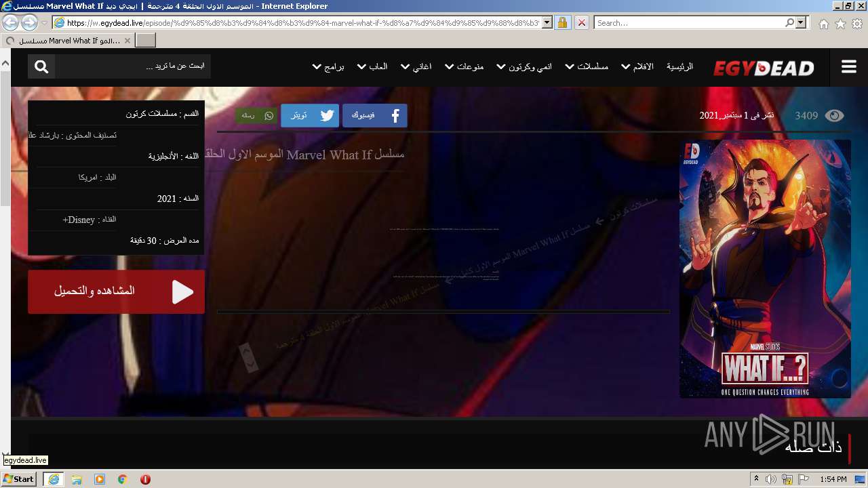
Task: Share via WhatsApp message button
Action: coord(257,115)
